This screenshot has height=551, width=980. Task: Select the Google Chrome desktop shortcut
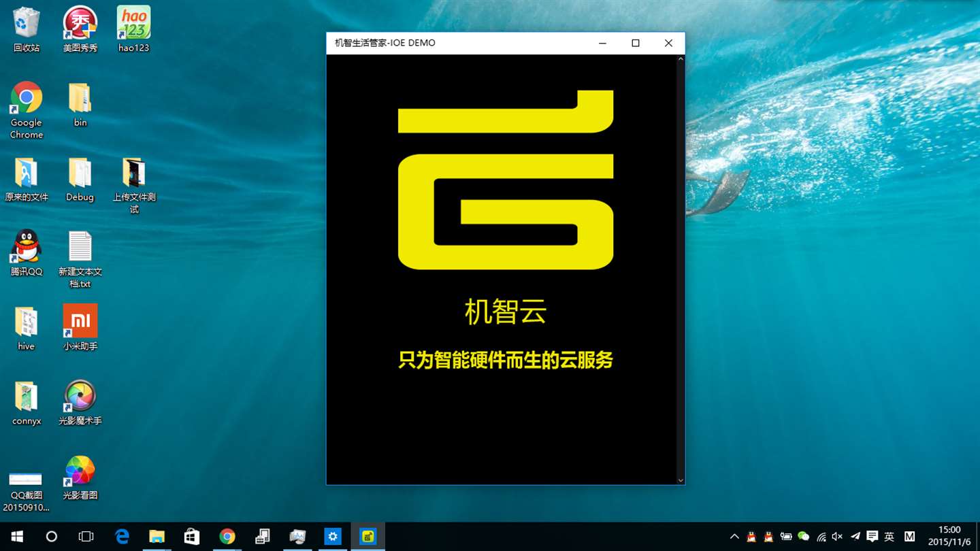point(27,110)
